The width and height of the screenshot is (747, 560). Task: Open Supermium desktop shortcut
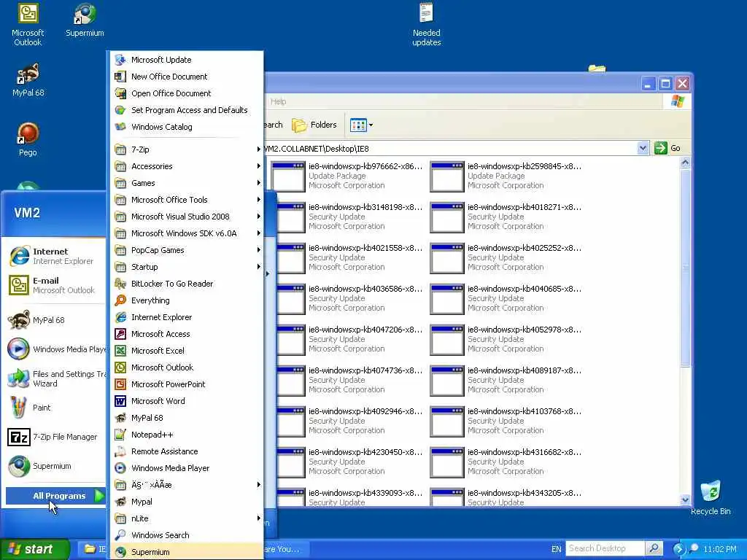tap(85, 20)
